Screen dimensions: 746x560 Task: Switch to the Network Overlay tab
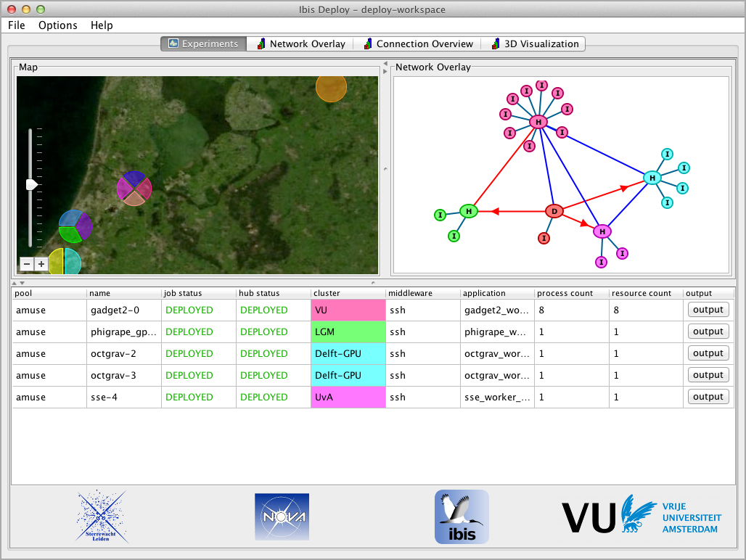[300, 44]
